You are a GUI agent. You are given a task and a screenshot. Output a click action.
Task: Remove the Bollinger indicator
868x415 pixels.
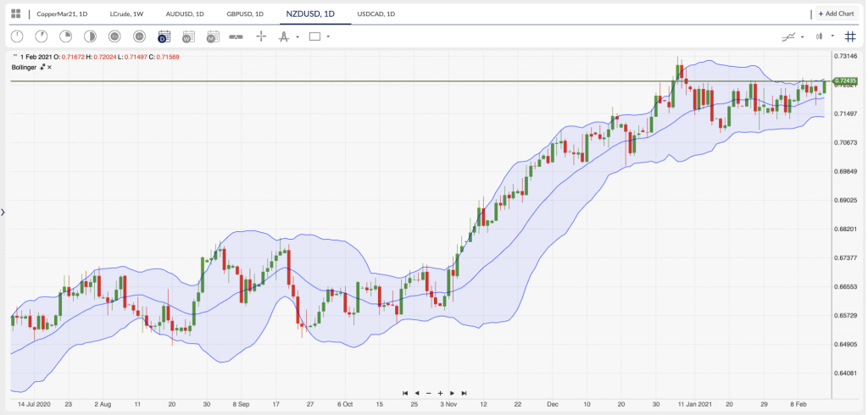click(x=49, y=66)
